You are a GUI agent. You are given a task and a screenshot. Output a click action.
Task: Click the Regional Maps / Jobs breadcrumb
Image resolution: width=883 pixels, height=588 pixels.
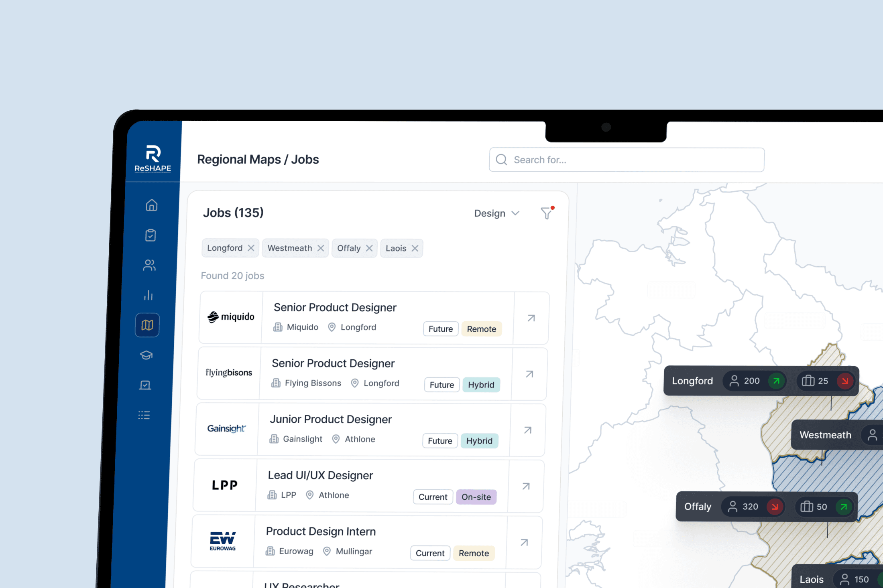point(258,159)
